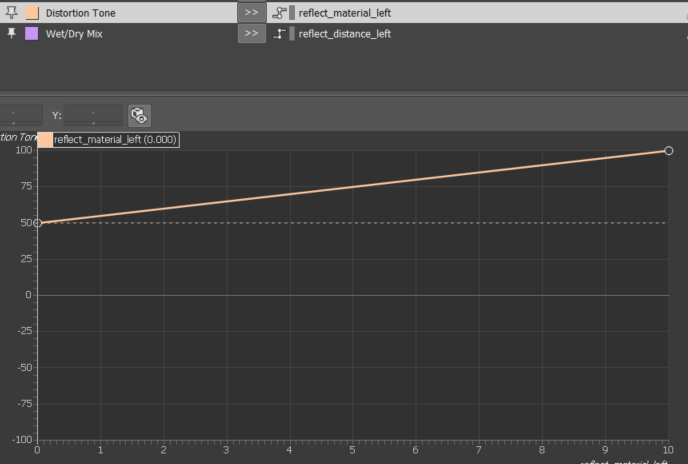This screenshot has height=464, width=688.
Task: Select the curve point at value 50
Action: (38, 223)
